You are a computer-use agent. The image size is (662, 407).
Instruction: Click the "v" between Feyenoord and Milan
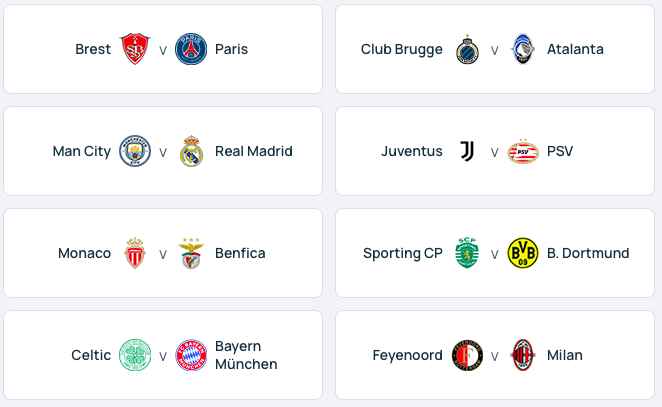coord(494,356)
